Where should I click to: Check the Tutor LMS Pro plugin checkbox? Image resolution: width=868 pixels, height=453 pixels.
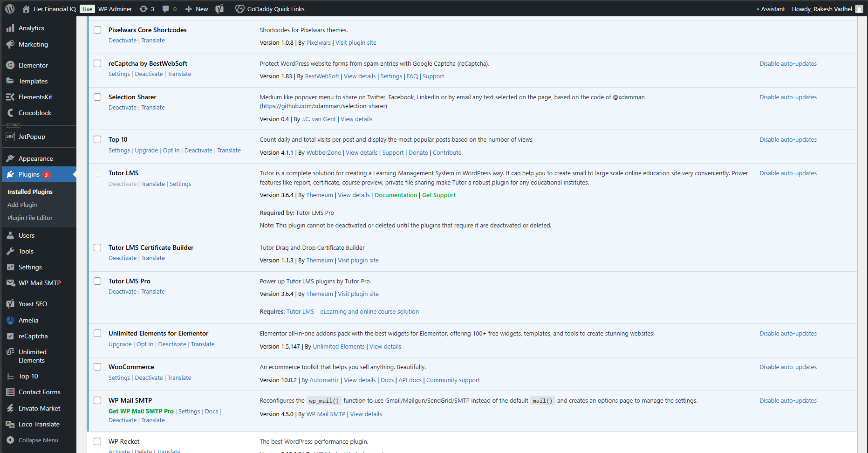pyautogui.click(x=97, y=281)
